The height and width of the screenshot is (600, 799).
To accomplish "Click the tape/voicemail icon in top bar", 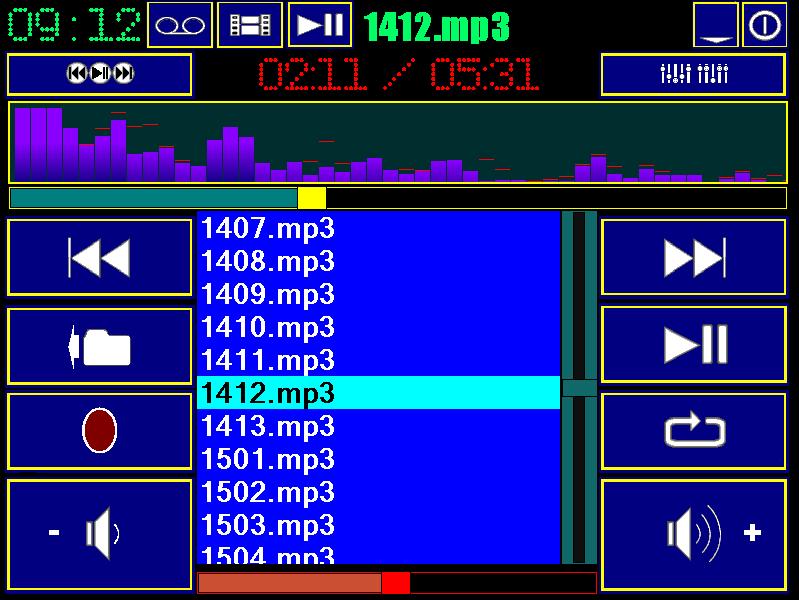I will (x=180, y=25).
